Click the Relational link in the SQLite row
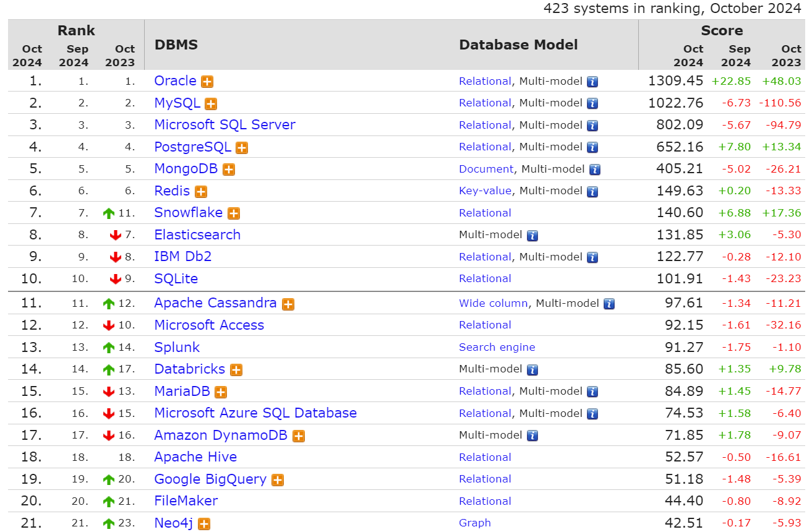Screen dimensions: 812x532 pos(485,278)
